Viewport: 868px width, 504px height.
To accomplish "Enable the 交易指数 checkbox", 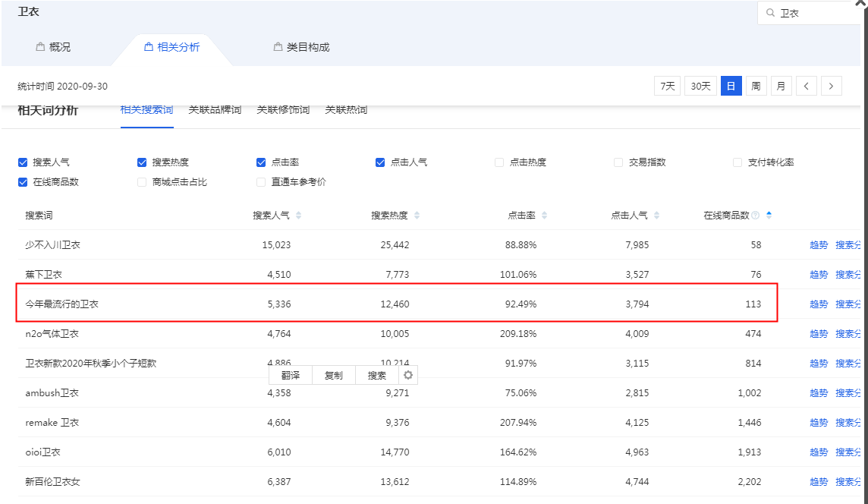I will (618, 162).
